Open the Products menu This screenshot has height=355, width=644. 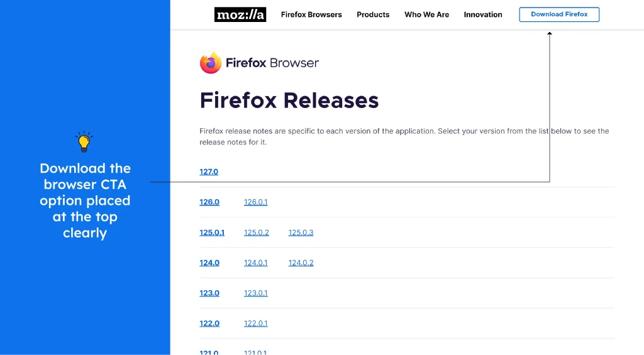pyautogui.click(x=373, y=15)
